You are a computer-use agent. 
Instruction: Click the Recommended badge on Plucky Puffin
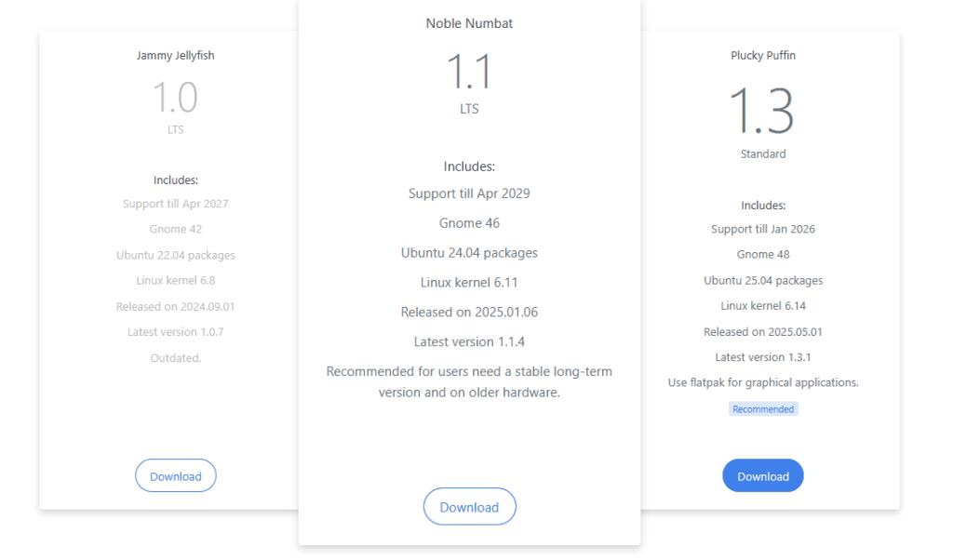coord(763,408)
